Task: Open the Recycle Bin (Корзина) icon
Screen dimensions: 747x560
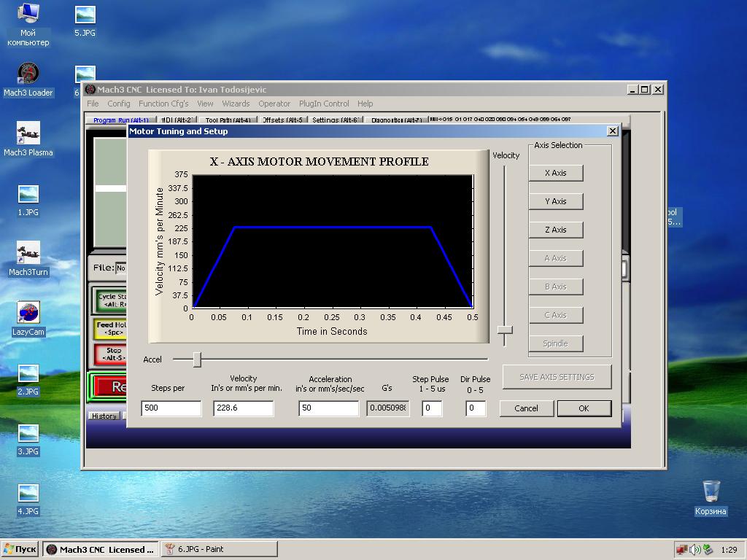Action: [711, 491]
